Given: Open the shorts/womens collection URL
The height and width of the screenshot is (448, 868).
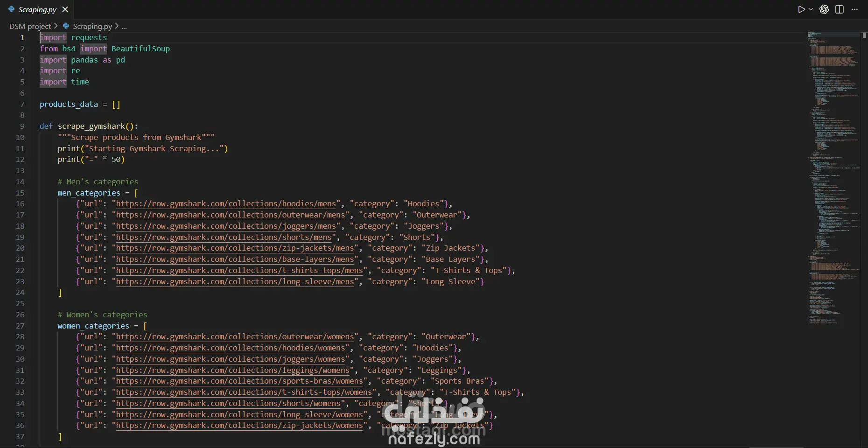Looking at the screenshot, I should (x=228, y=404).
